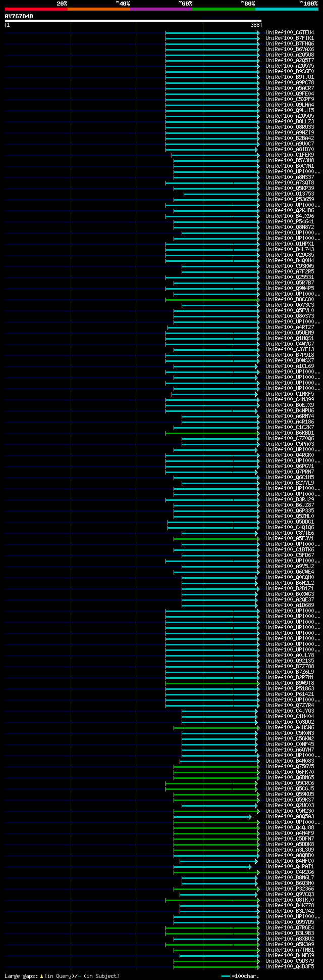Click UniRef100_Q756V5 entry
Viewport: 323px width, 980px height.
290,767
